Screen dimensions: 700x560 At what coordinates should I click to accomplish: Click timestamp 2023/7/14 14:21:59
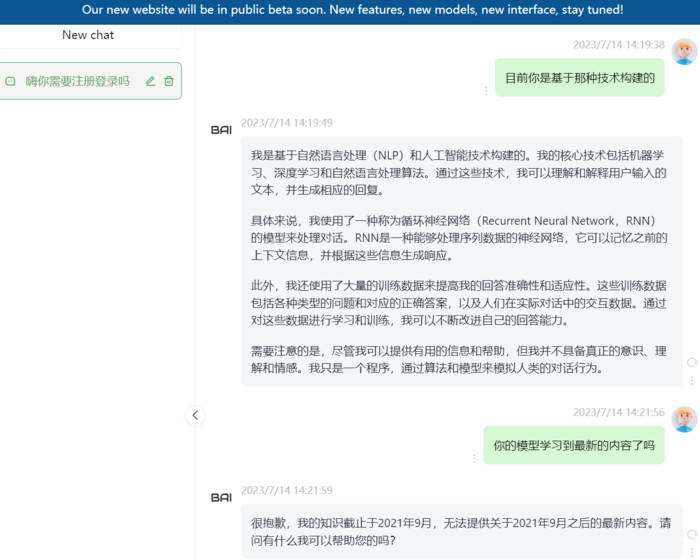(287, 490)
